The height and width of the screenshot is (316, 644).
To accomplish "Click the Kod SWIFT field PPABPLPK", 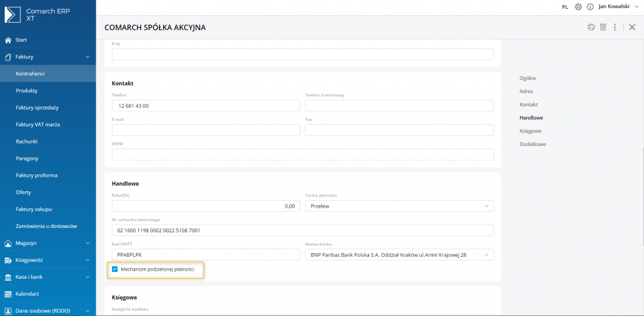I will (206, 255).
